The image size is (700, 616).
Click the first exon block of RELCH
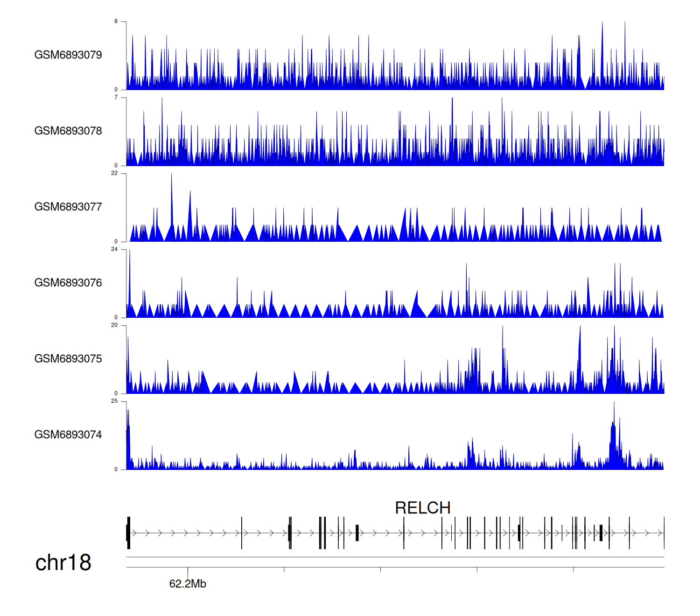click(x=128, y=532)
